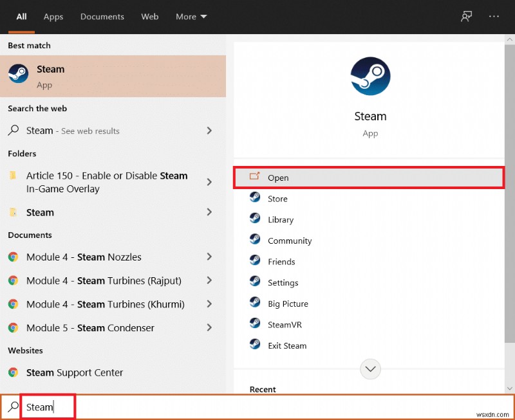Switch to the Apps tab

coord(53,17)
